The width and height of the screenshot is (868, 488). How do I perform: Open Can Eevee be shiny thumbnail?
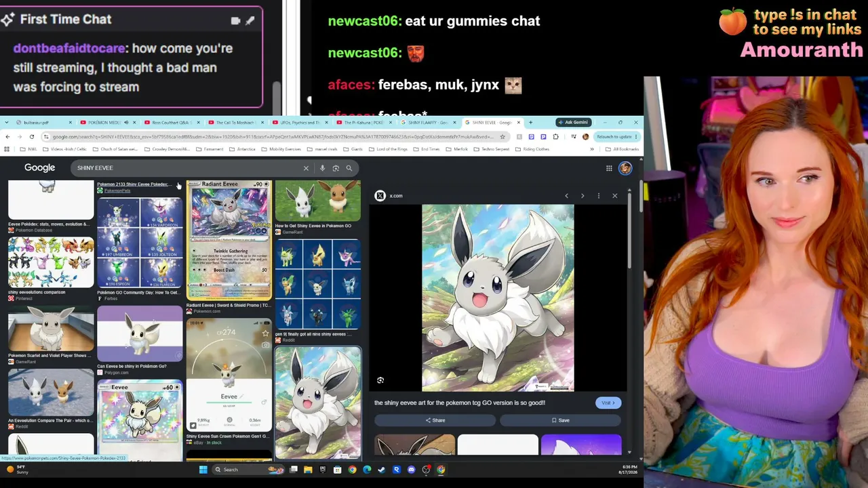coord(140,333)
